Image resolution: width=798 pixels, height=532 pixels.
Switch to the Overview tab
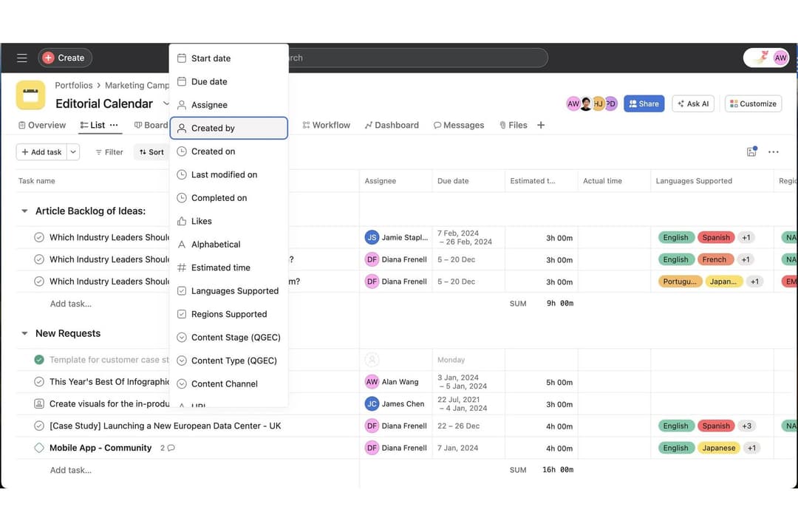pyautogui.click(x=42, y=125)
